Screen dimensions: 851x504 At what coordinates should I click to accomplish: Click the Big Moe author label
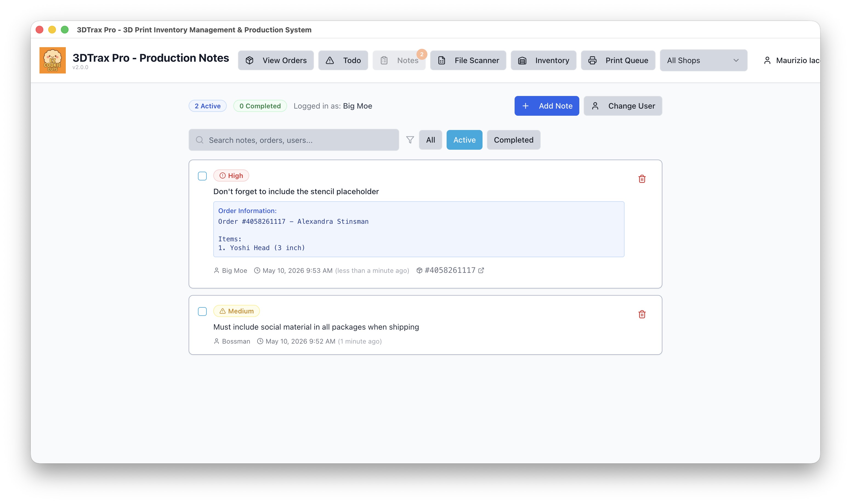(x=234, y=271)
